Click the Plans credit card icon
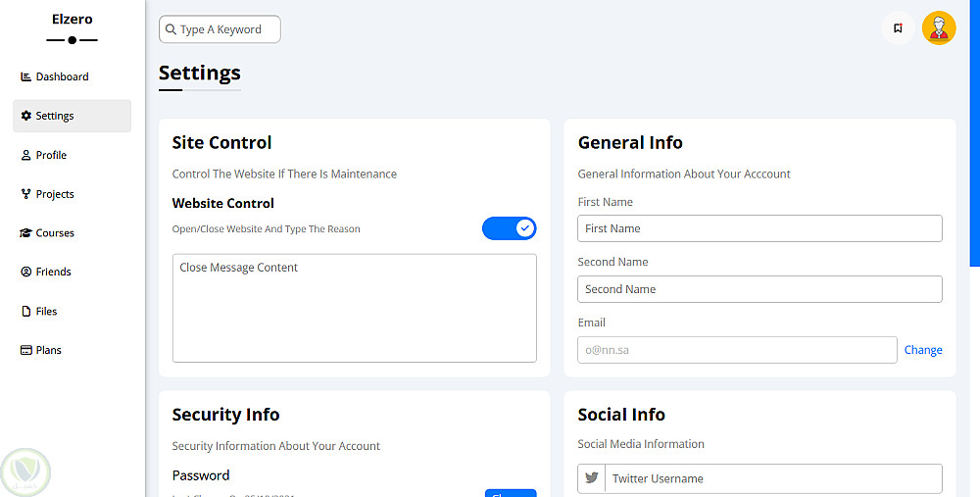 pos(26,350)
